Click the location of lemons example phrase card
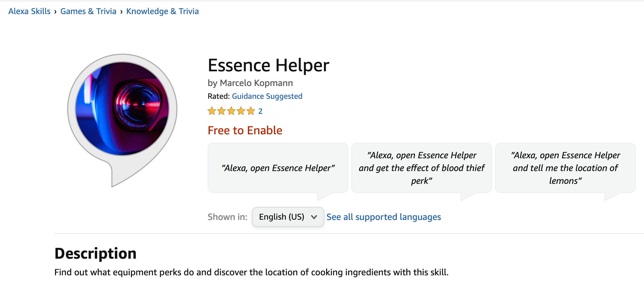Viewport: 644px width, 298px height. point(565,168)
